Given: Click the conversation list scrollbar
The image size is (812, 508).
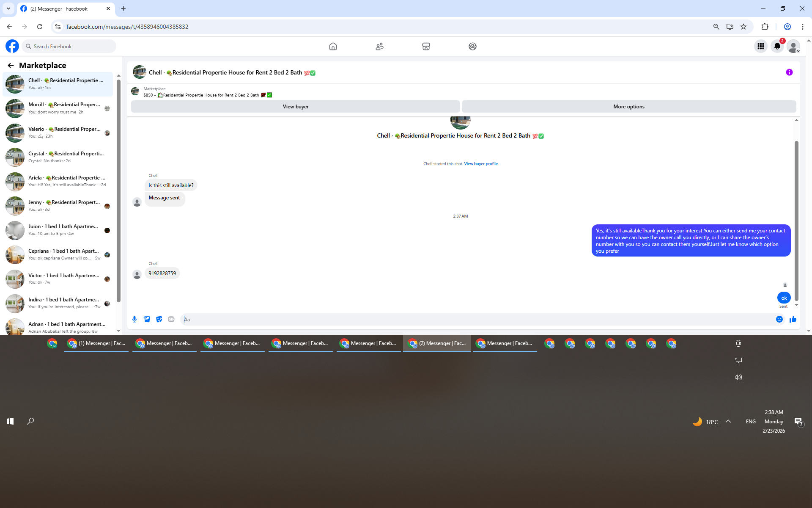Looking at the screenshot, I should pos(118,190).
